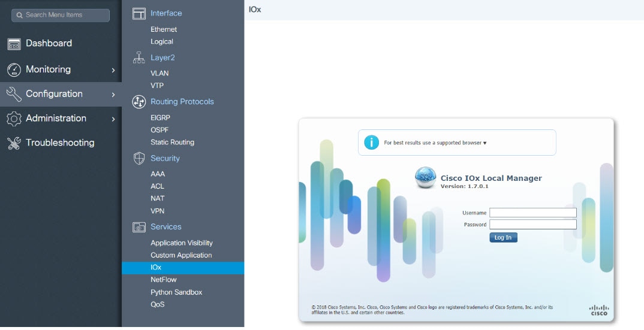This screenshot has width=644, height=330.
Task: Open AAA under Security
Action: 158,174
